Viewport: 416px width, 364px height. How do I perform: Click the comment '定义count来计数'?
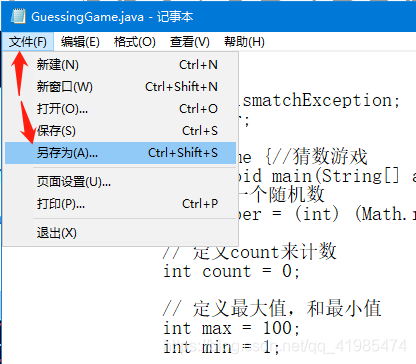pyautogui.click(x=264, y=252)
